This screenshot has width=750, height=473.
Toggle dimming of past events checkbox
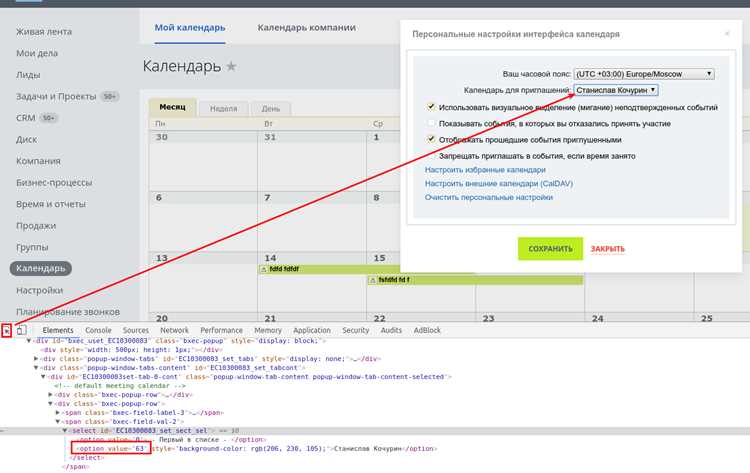pos(431,139)
